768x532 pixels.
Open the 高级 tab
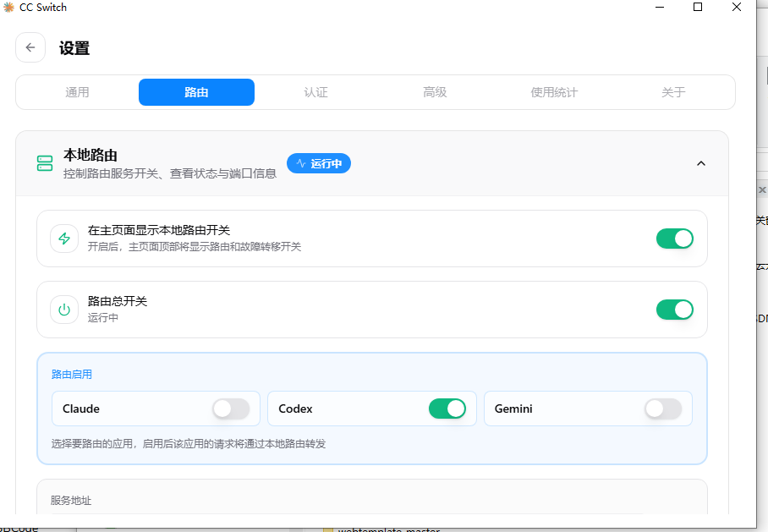coord(435,92)
